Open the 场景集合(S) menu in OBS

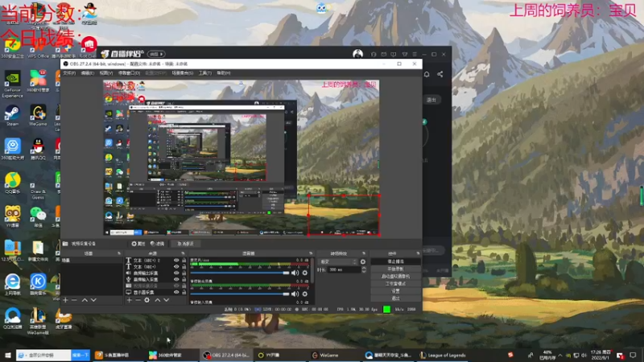point(183,73)
